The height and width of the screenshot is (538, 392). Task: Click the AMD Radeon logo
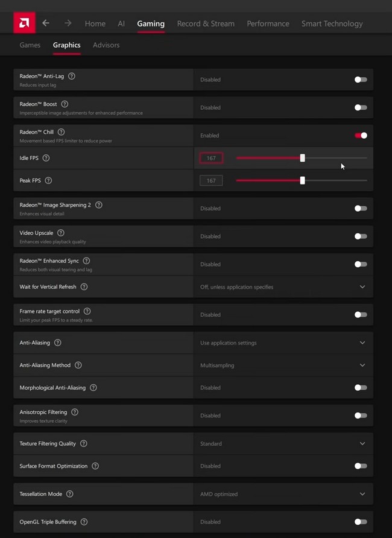(24, 23)
